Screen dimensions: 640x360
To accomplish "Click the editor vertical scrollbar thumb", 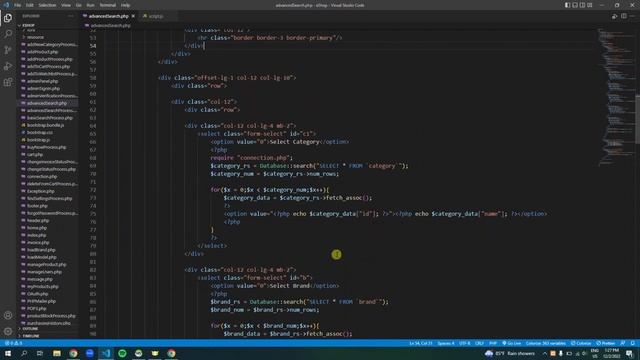I will tap(637, 119).
